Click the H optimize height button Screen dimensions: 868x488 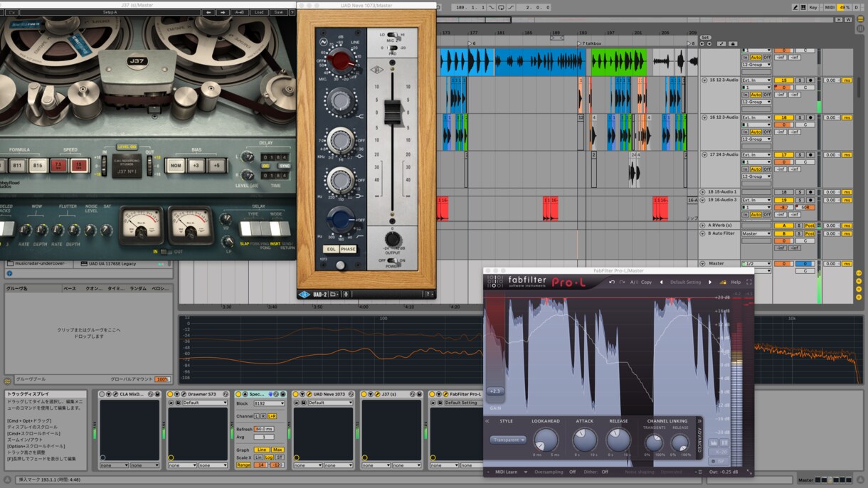[839, 20]
